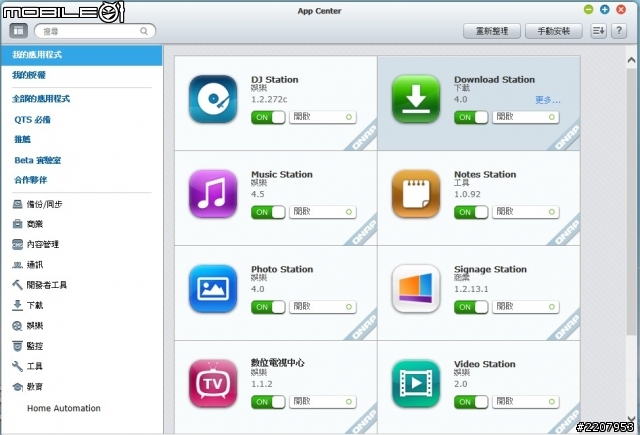Select the 娛樂 film reel category icon

coord(17,326)
